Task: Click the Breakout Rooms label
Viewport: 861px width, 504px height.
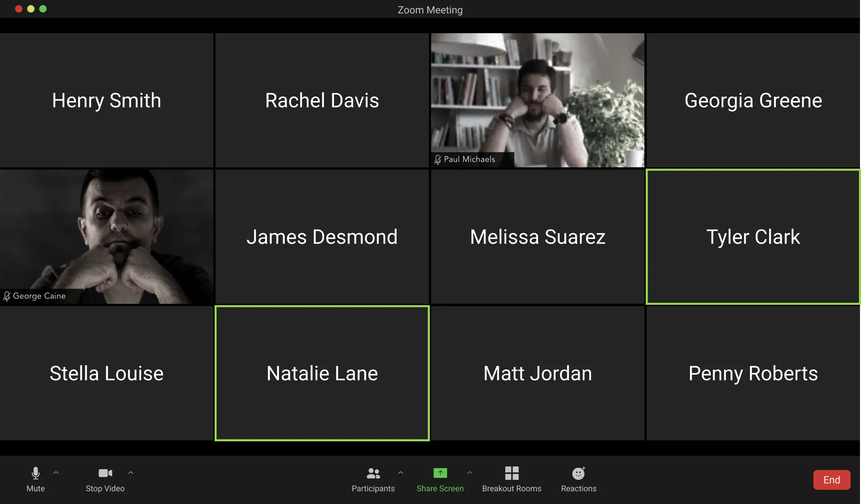Action: coord(512,489)
